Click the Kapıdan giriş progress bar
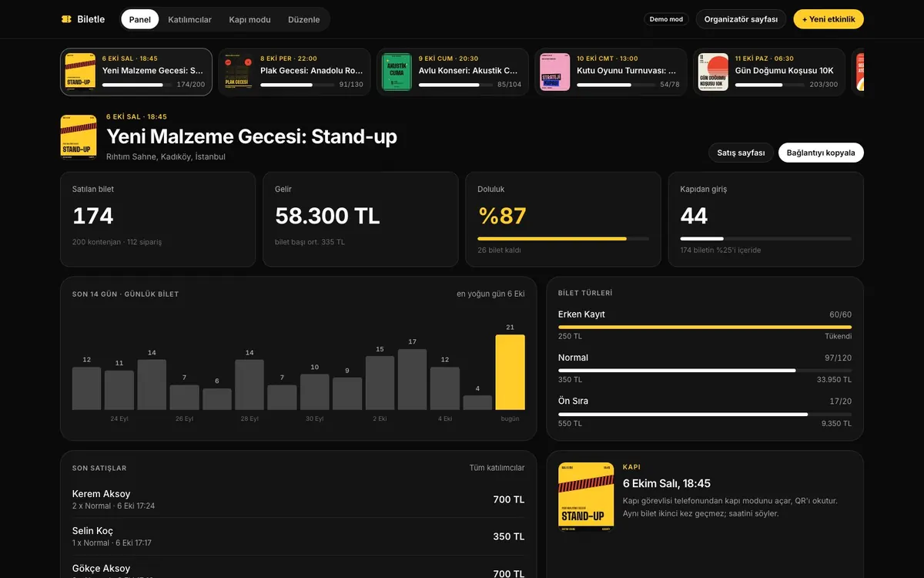 (x=766, y=239)
